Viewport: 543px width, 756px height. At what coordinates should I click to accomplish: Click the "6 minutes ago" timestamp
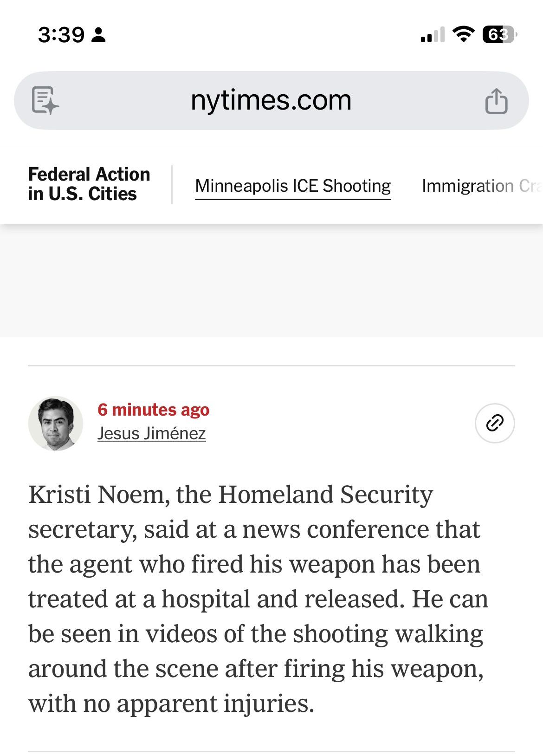click(153, 410)
